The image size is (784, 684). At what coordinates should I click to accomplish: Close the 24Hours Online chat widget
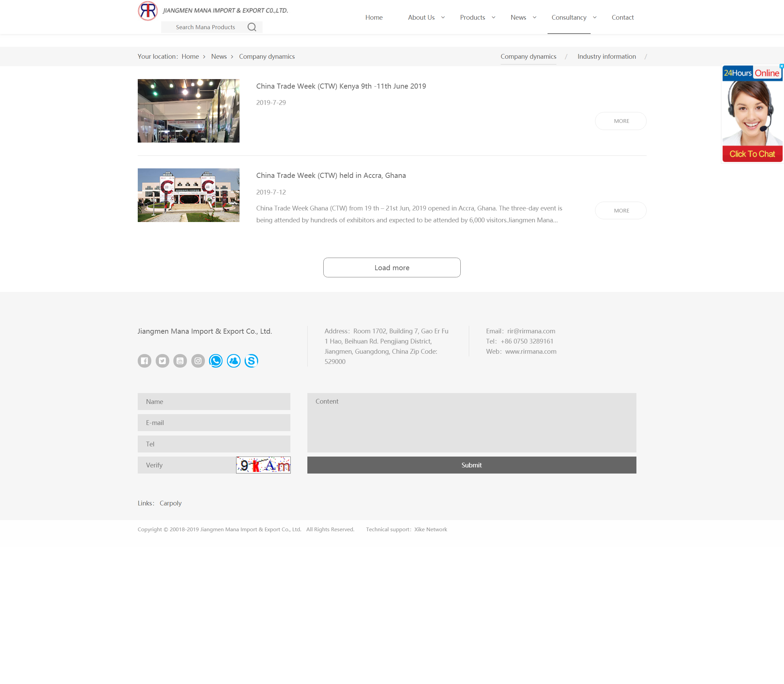pos(781,66)
